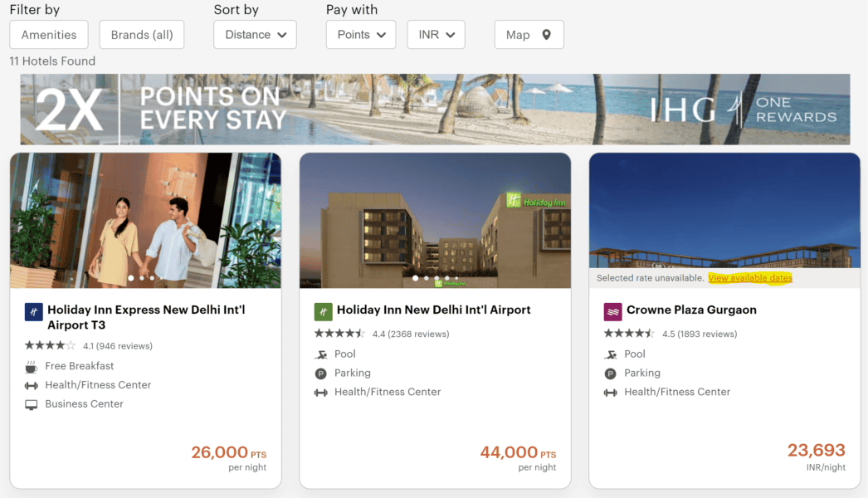The width and height of the screenshot is (868, 498).
Task: Click the View available dates link
Action: (x=749, y=278)
